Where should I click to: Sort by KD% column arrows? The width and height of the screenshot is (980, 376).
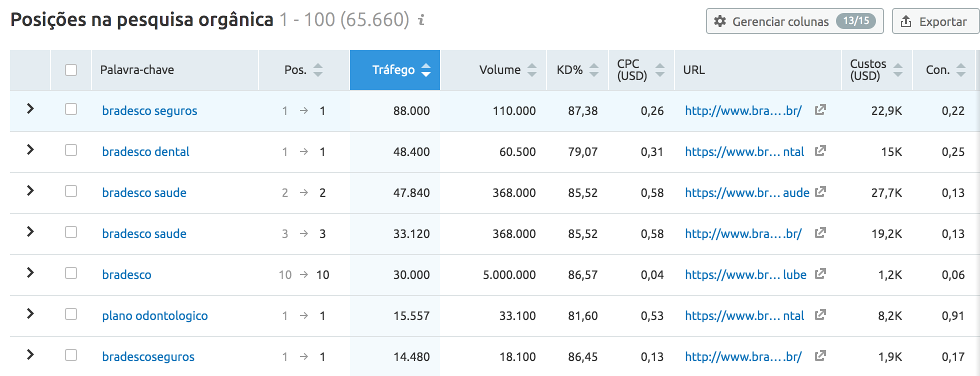(594, 70)
